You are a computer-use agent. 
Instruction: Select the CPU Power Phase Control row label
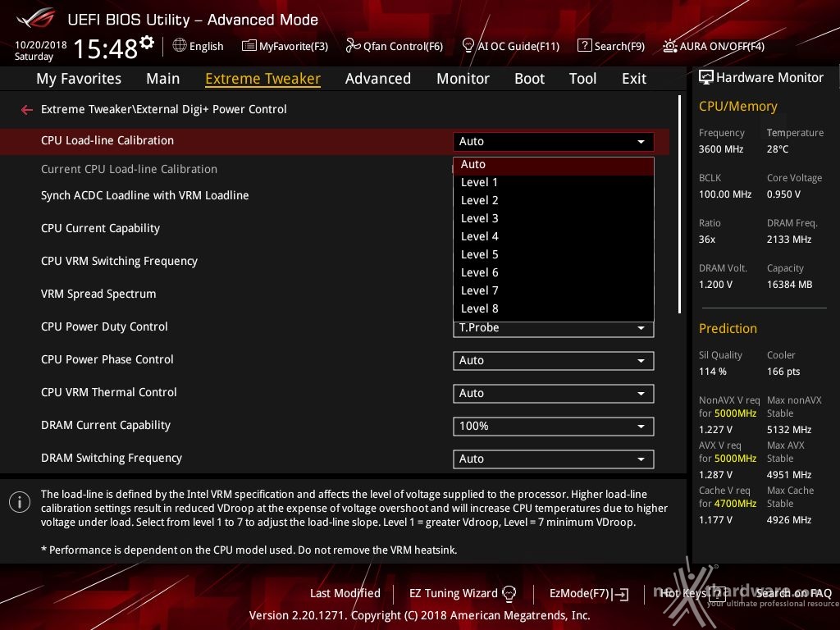point(107,359)
